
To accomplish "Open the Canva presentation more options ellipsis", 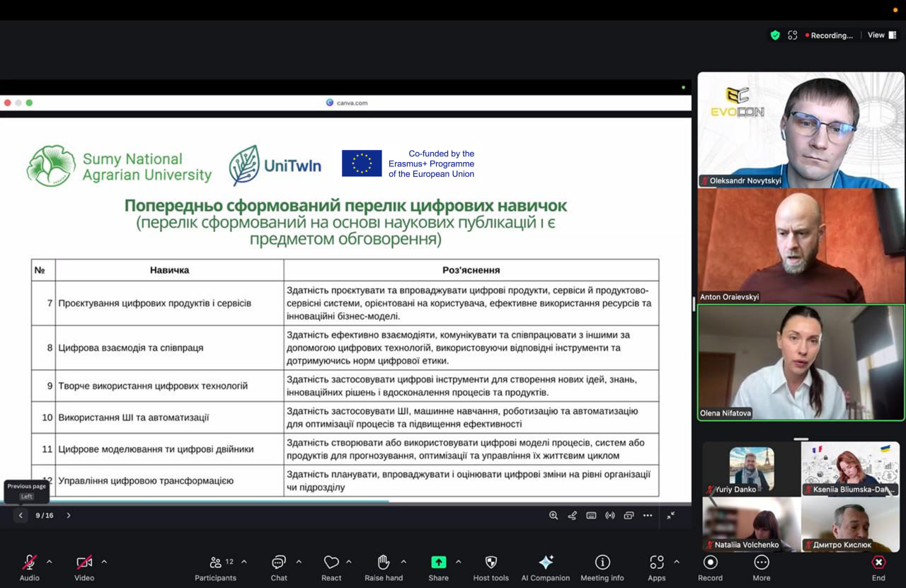I will point(648,516).
